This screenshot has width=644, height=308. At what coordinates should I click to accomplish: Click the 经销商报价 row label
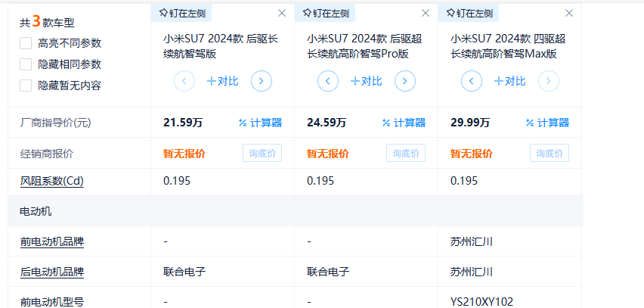pyautogui.click(x=46, y=154)
